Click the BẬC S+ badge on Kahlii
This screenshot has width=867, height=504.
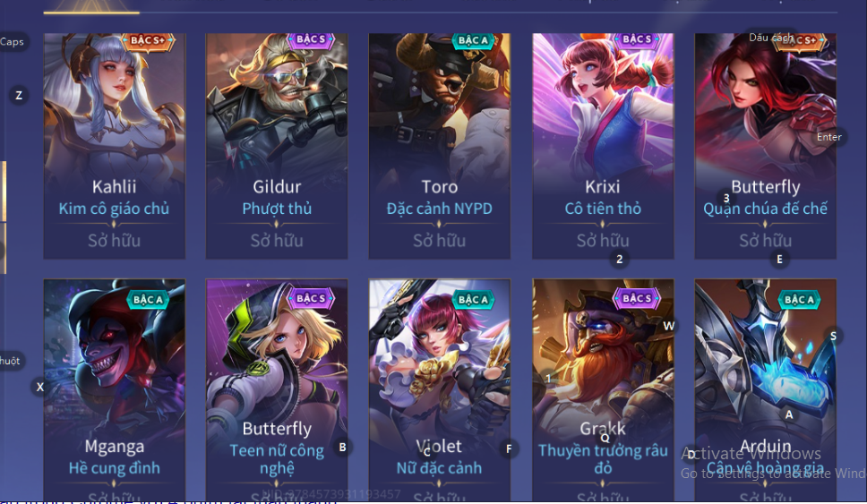(148, 40)
